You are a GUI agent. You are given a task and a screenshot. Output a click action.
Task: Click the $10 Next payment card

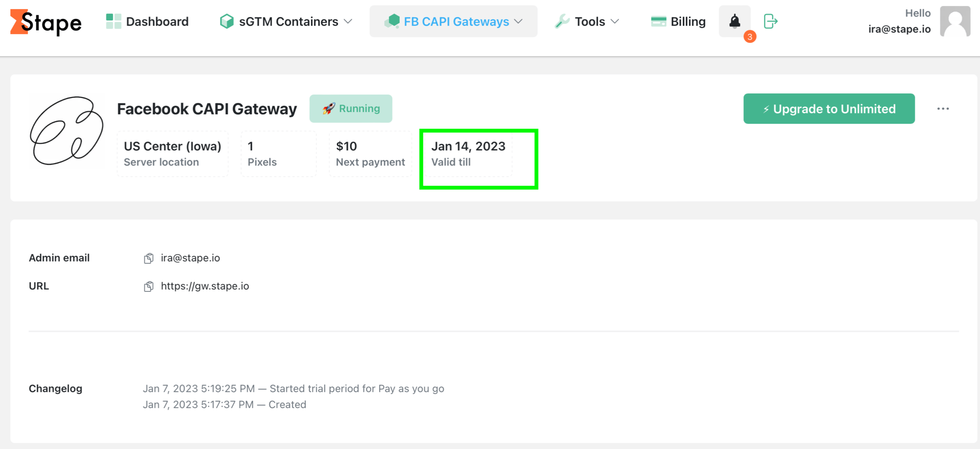pyautogui.click(x=370, y=154)
